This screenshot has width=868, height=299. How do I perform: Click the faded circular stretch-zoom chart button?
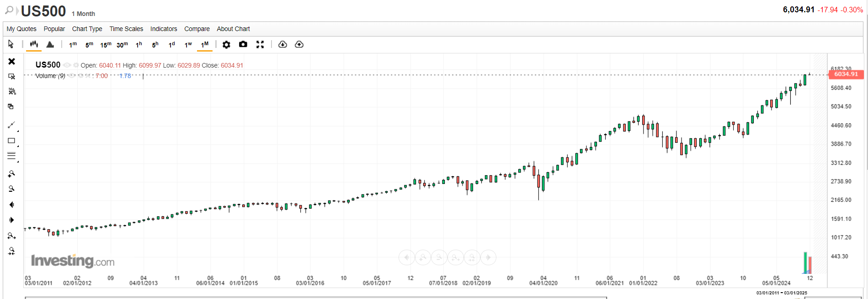pos(456,257)
